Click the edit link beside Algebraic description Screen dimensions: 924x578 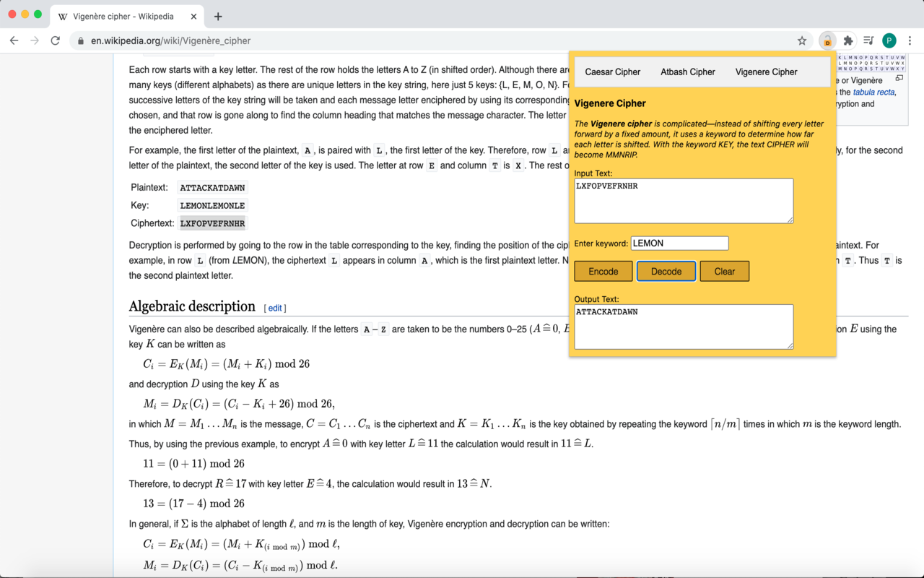[x=275, y=308]
